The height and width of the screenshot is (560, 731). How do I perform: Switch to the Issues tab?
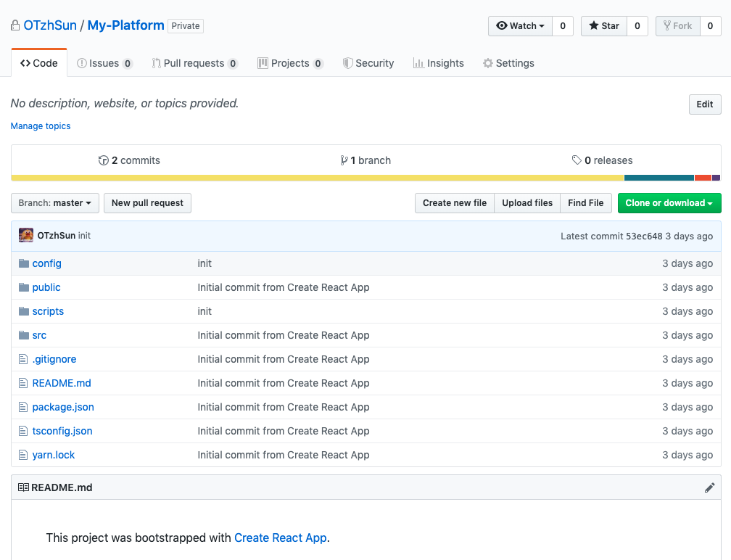click(104, 63)
